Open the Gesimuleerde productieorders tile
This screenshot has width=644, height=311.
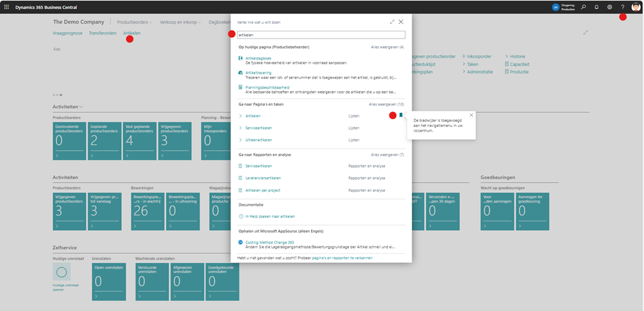click(x=70, y=141)
